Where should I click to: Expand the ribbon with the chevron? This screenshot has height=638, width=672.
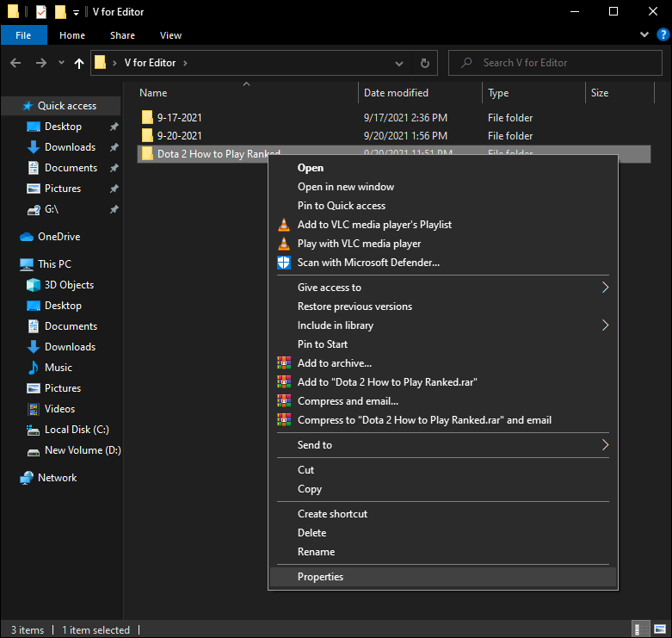tap(644, 35)
